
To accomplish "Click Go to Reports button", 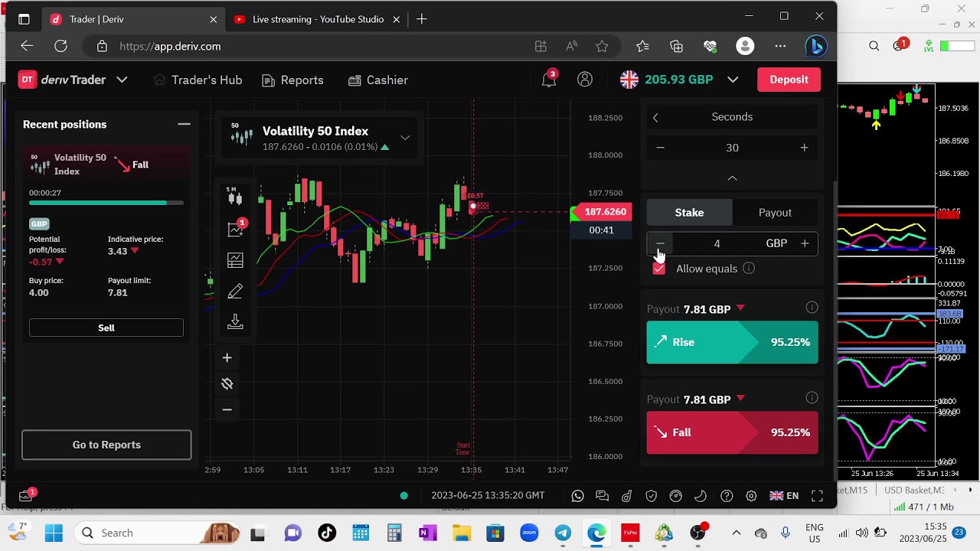I will coord(106,445).
